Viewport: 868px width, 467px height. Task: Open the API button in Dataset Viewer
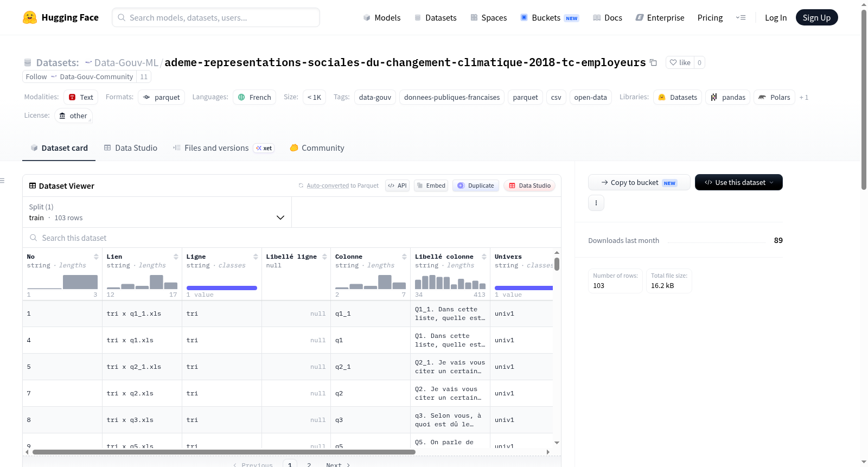[397, 185]
